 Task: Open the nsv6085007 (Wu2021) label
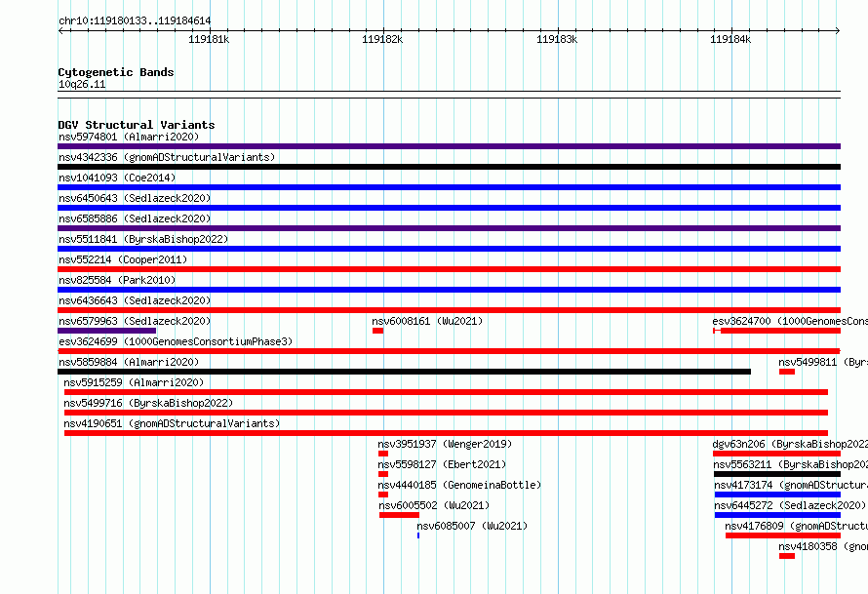pos(472,526)
